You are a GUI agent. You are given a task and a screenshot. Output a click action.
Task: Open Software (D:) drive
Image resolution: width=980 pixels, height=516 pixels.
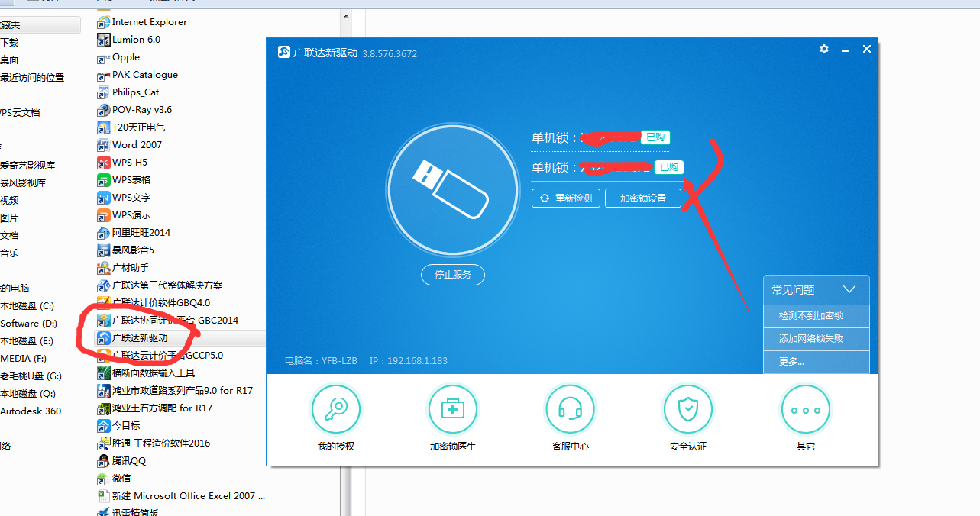point(29,324)
